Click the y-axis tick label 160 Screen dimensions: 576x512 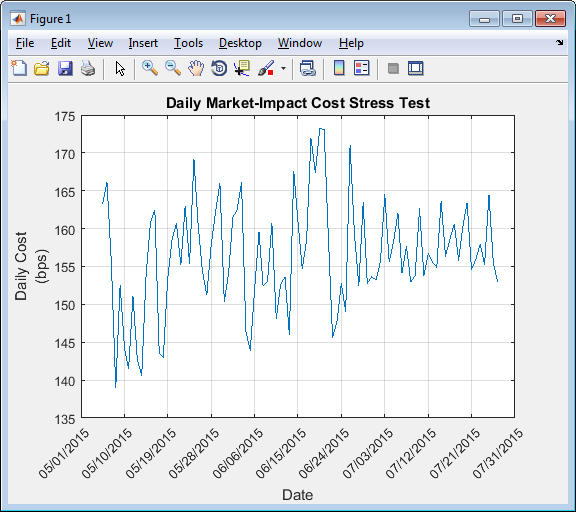click(x=65, y=230)
